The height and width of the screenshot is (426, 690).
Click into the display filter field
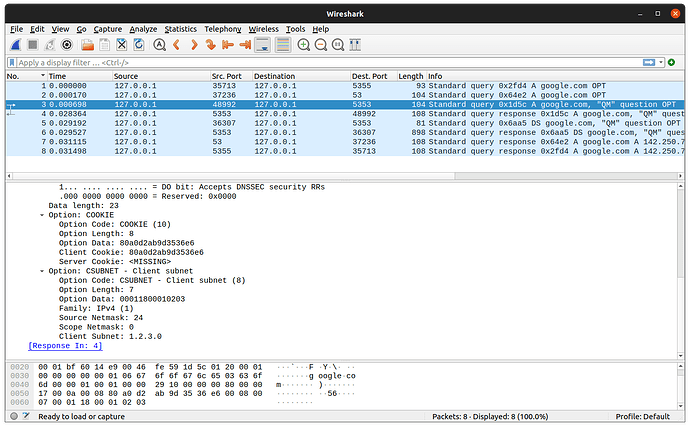click(x=329, y=62)
